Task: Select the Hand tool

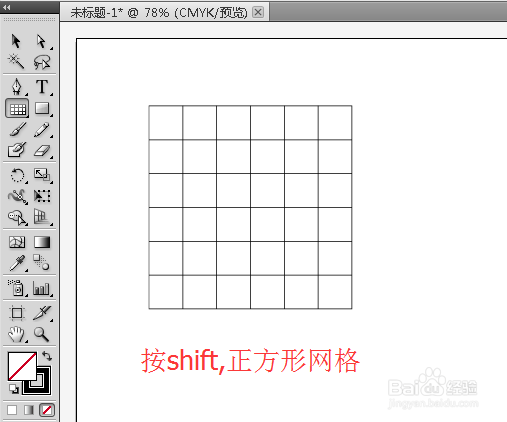Action: (x=17, y=334)
